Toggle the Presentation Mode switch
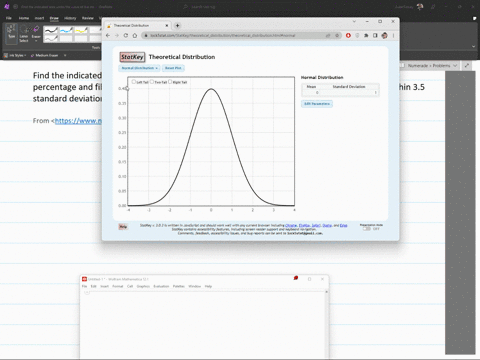This screenshot has height=360, width=480. 367,229
